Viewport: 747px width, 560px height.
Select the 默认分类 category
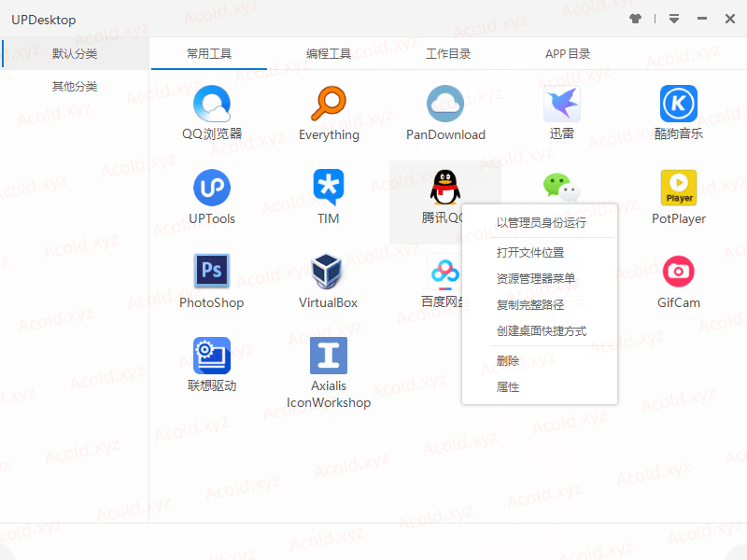pyautogui.click(x=75, y=54)
